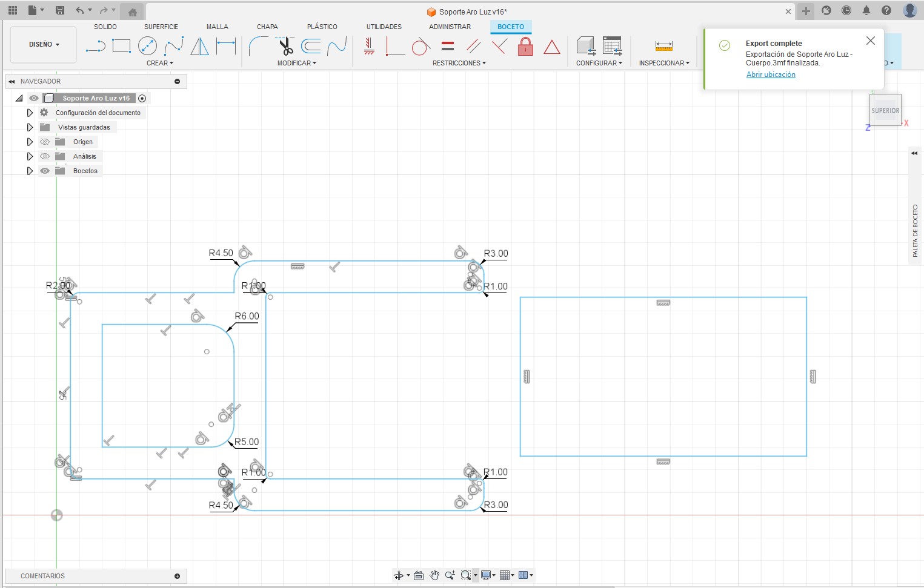The image size is (924, 588).
Task: Expand the Análisis tree node
Action: (30, 156)
